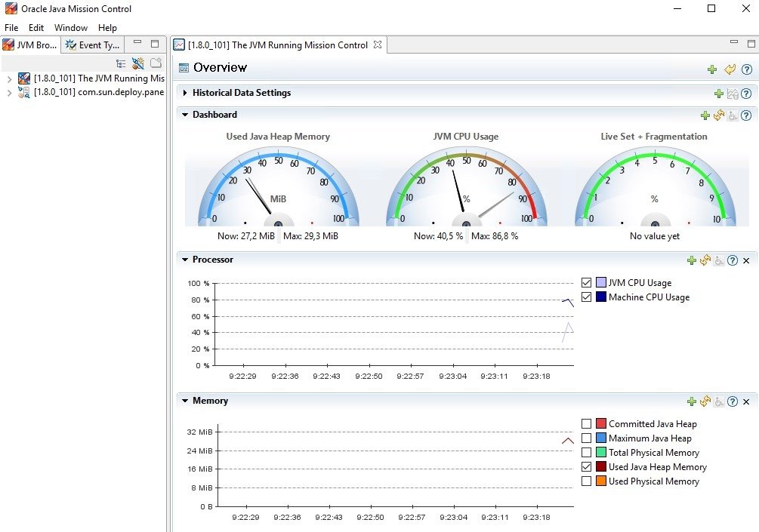Click the Dashboard accessibility mode icon
This screenshot has width=759, height=532.
pyautogui.click(x=733, y=115)
